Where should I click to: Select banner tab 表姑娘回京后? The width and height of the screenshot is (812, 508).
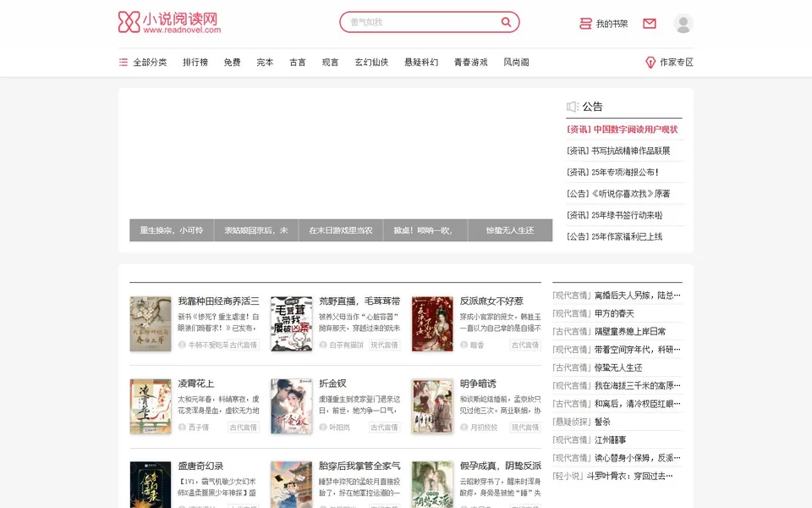[256, 230]
